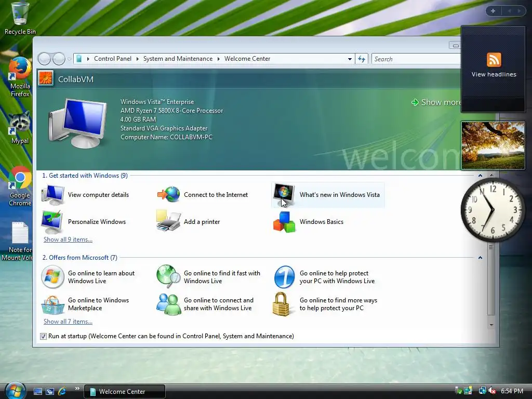The width and height of the screenshot is (532, 399).
Task: Click the analog clock gadget
Action: point(493,210)
